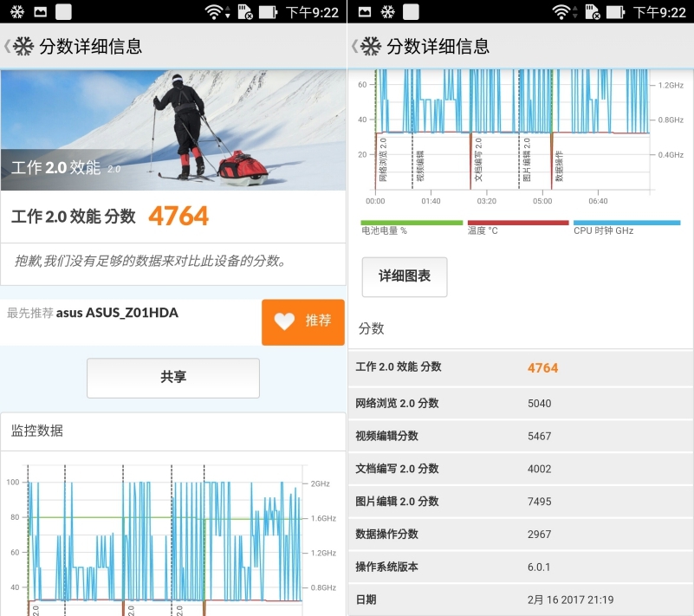Tap the 数据操作分数 row
This screenshot has width=694, height=616.
coord(521,535)
